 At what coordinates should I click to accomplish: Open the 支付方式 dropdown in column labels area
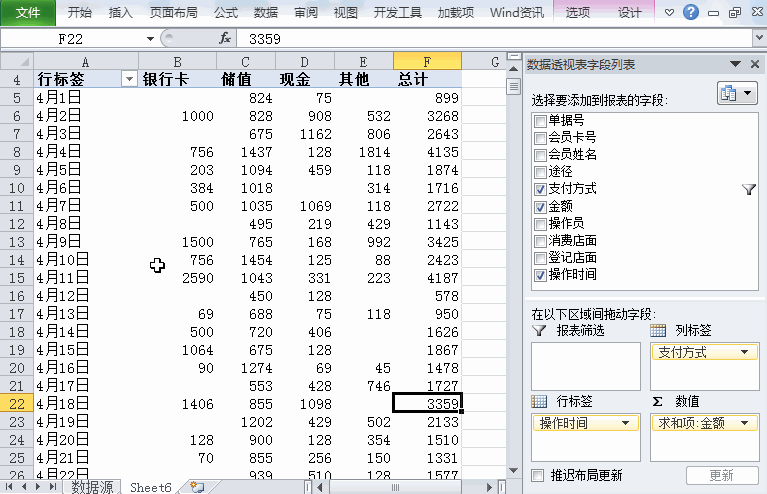tap(744, 352)
